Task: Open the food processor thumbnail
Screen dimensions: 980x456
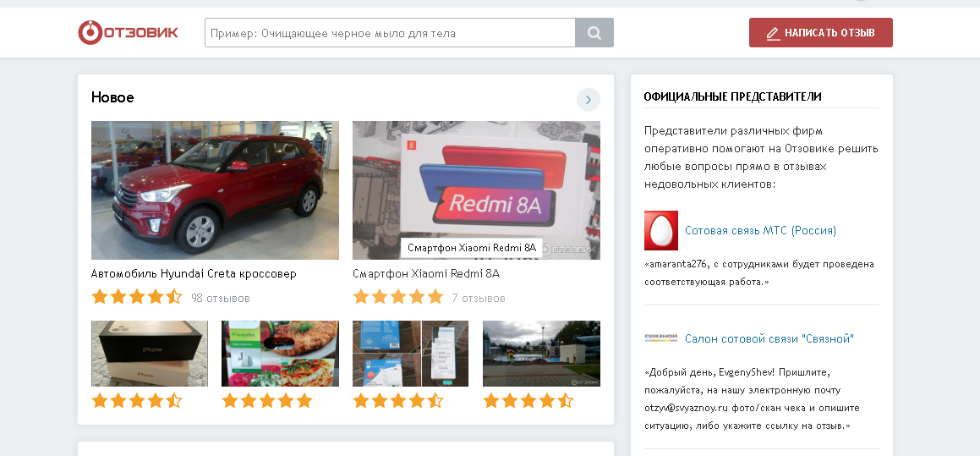Action: click(281, 354)
